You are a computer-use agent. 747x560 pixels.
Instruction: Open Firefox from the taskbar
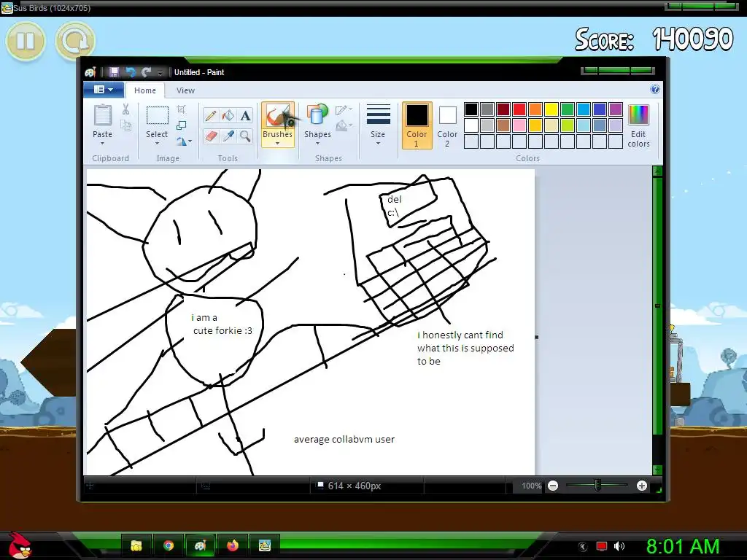pyautogui.click(x=232, y=545)
